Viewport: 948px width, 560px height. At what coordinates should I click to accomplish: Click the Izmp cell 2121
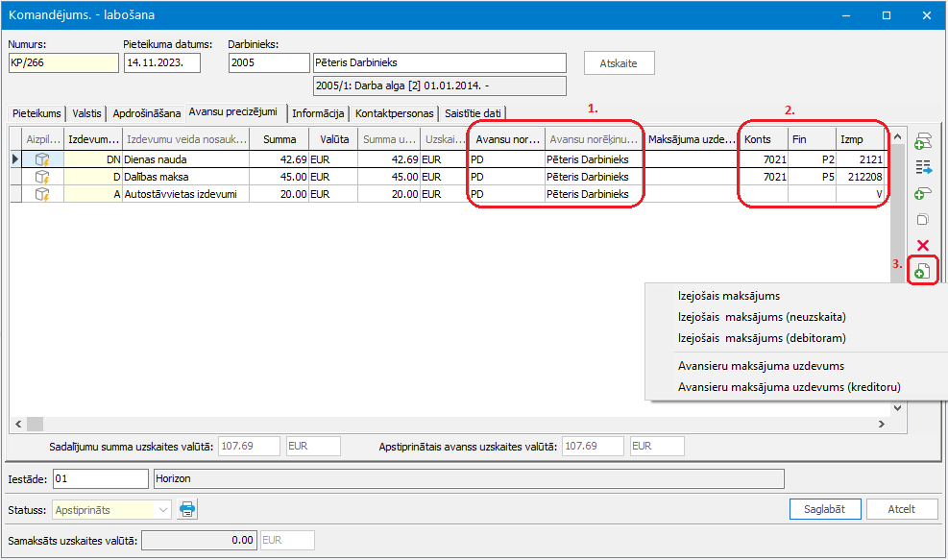[x=861, y=159]
